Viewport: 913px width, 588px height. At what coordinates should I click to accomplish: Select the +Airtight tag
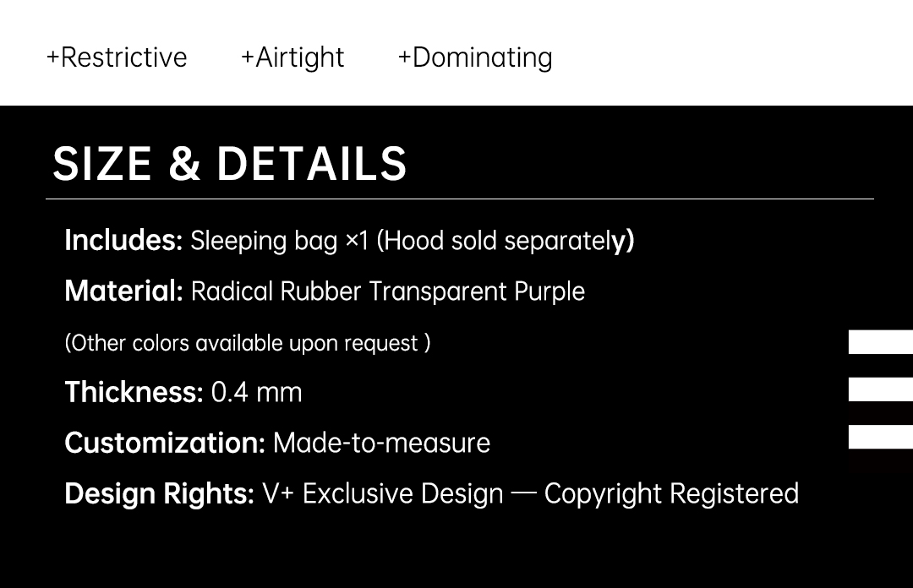[x=292, y=57]
